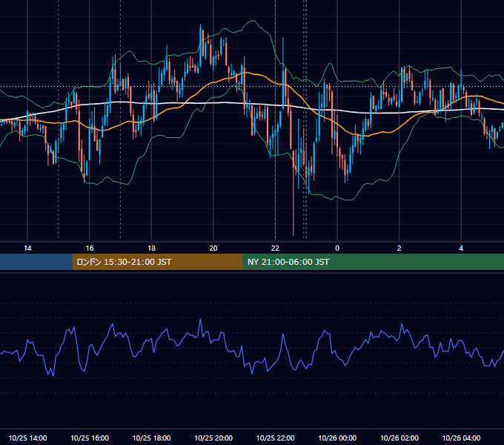Click the 10/25 22:00 date label
Viewport: 504px width, 445px height.
pos(275,438)
